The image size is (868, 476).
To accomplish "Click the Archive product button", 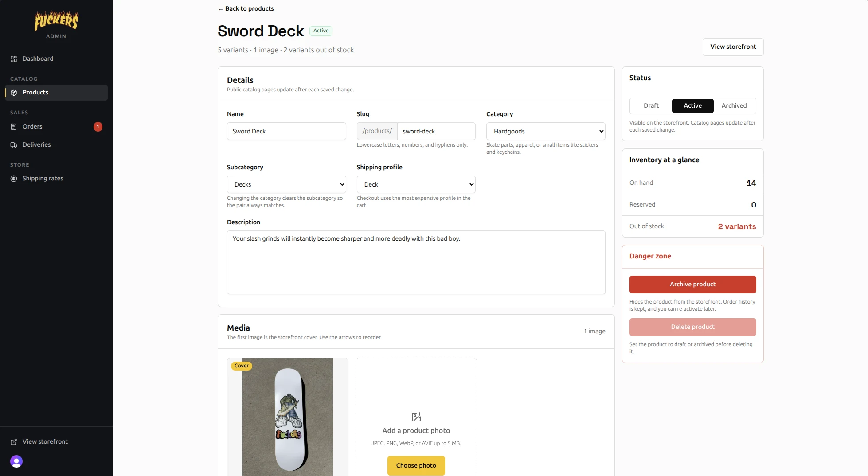I will tap(692, 285).
